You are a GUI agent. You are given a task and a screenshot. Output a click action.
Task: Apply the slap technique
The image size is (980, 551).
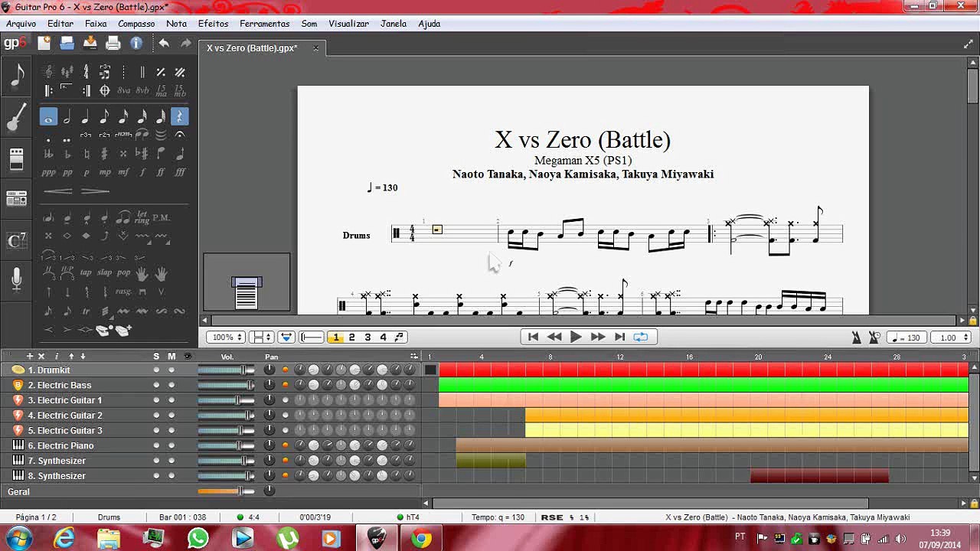point(105,272)
